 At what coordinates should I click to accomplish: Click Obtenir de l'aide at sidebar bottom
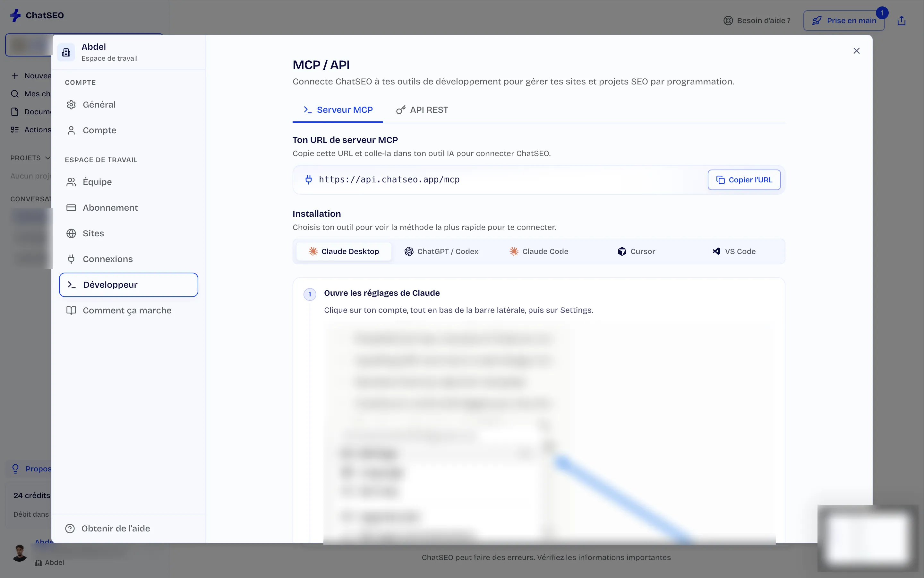(x=108, y=528)
